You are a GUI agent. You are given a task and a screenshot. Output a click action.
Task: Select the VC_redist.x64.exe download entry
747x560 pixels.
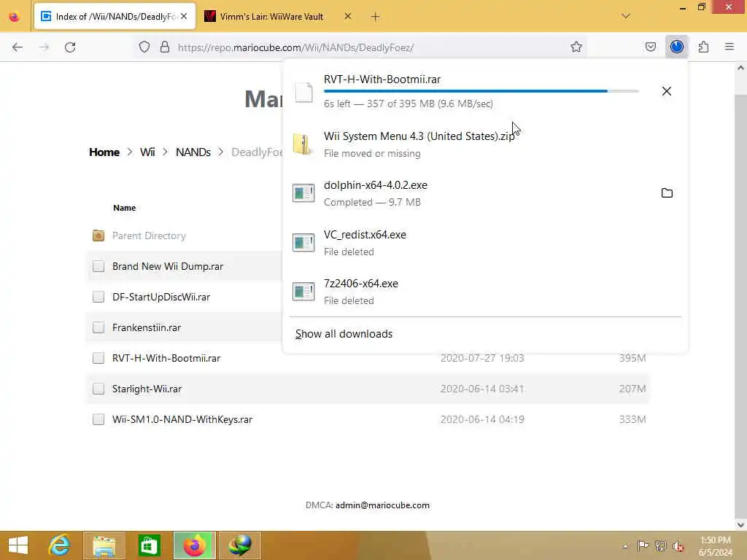[485, 242]
